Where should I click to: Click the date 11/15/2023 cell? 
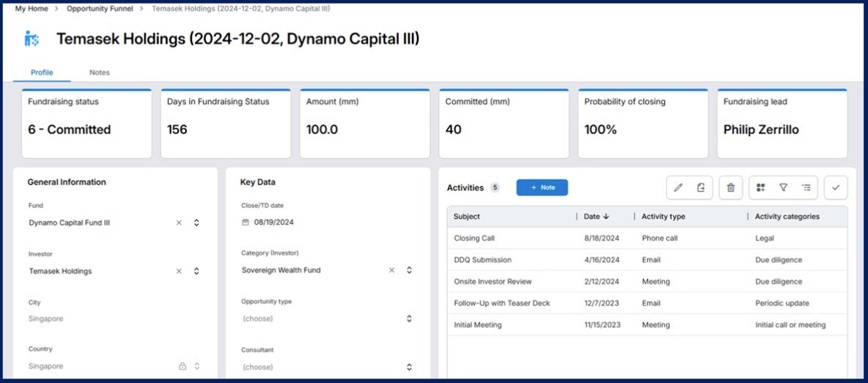click(x=603, y=324)
